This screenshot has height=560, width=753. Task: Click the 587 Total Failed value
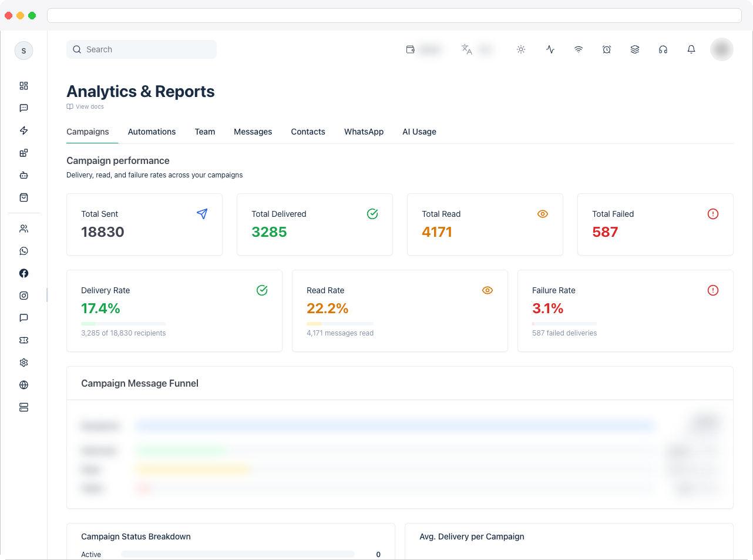tap(605, 232)
